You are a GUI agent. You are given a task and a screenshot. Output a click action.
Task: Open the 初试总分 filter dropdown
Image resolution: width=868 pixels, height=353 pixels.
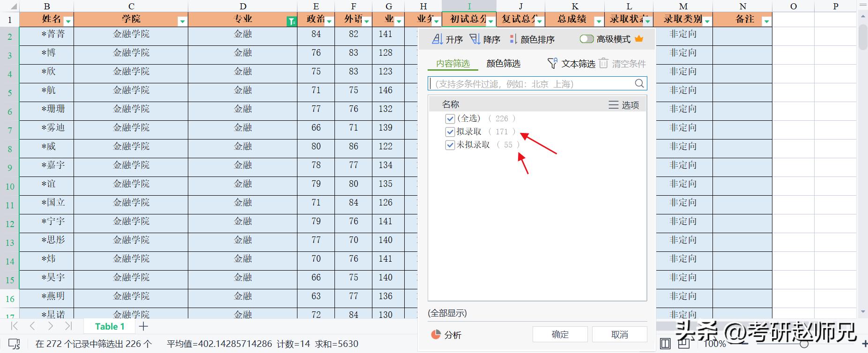click(490, 22)
